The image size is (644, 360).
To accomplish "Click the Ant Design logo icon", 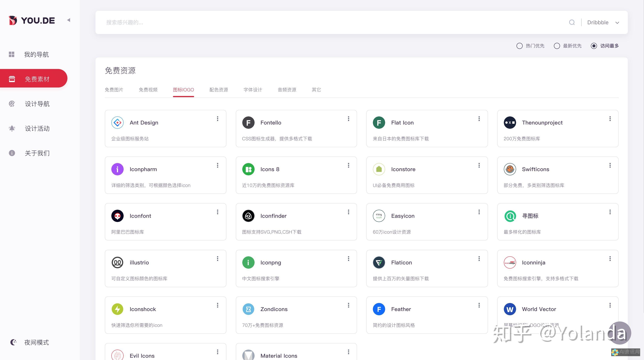I will (117, 123).
